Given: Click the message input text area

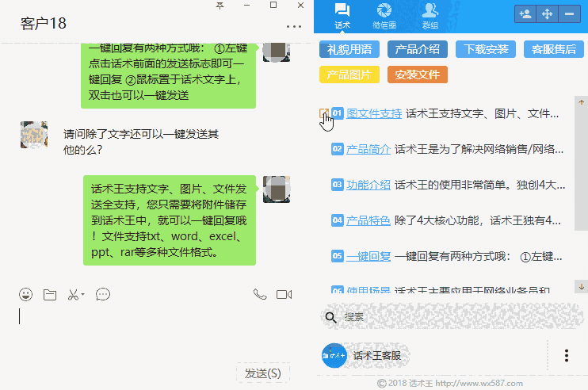Looking at the screenshot, I should click(155, 334).
